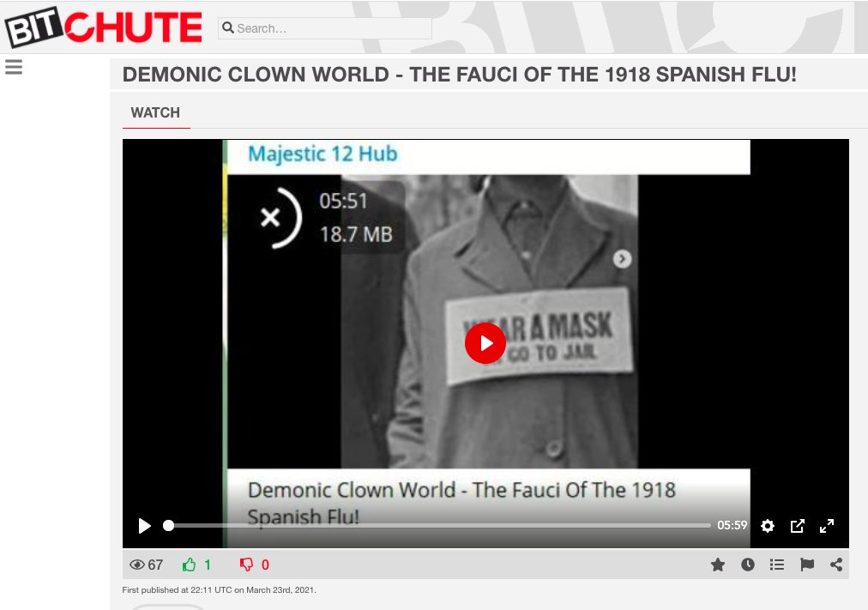Focus the Search input field
Screen dimensions: 868x610
point(325,28)
